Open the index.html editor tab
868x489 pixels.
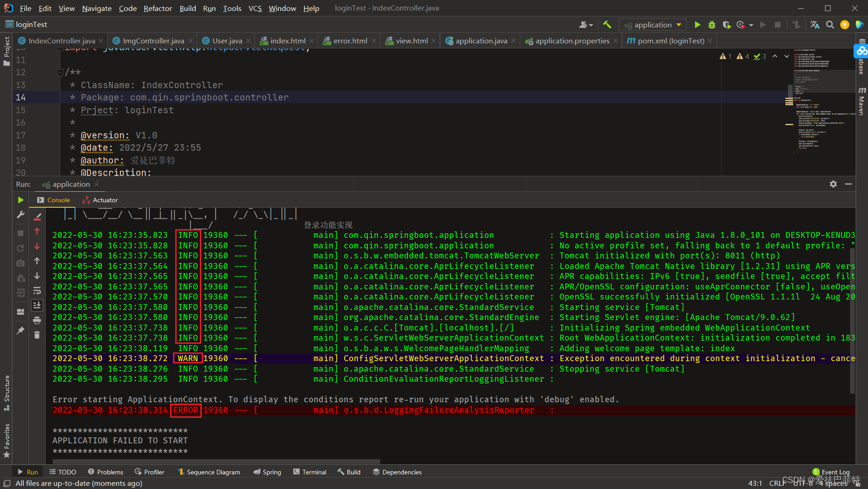(x=288, y=41)
